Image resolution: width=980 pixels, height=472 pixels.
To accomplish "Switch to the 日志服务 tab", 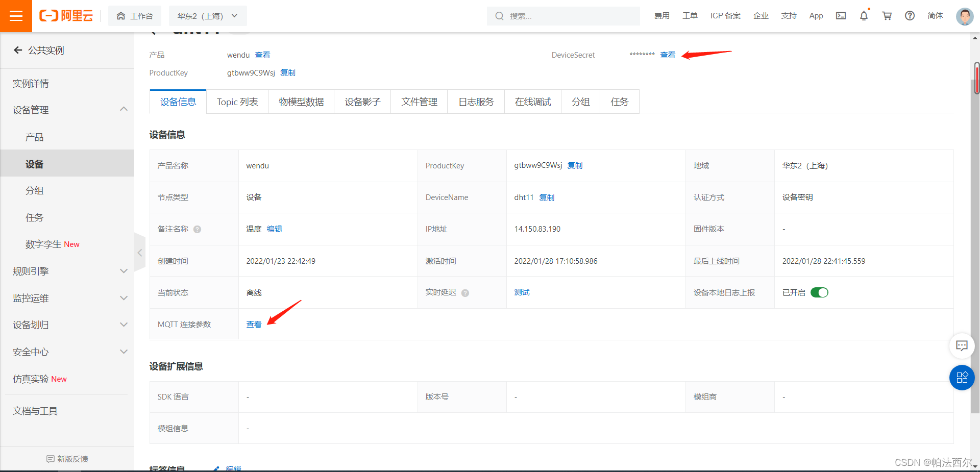I will point(476,102).
